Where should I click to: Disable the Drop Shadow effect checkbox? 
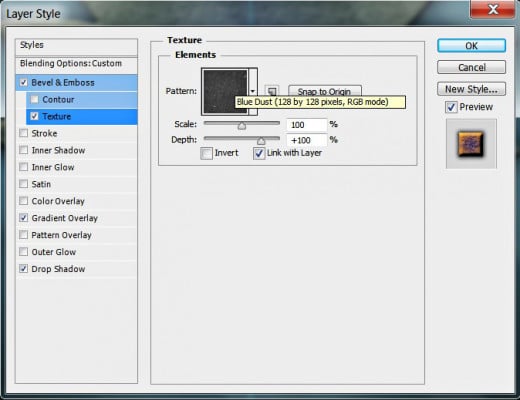[x=23, y=269]
